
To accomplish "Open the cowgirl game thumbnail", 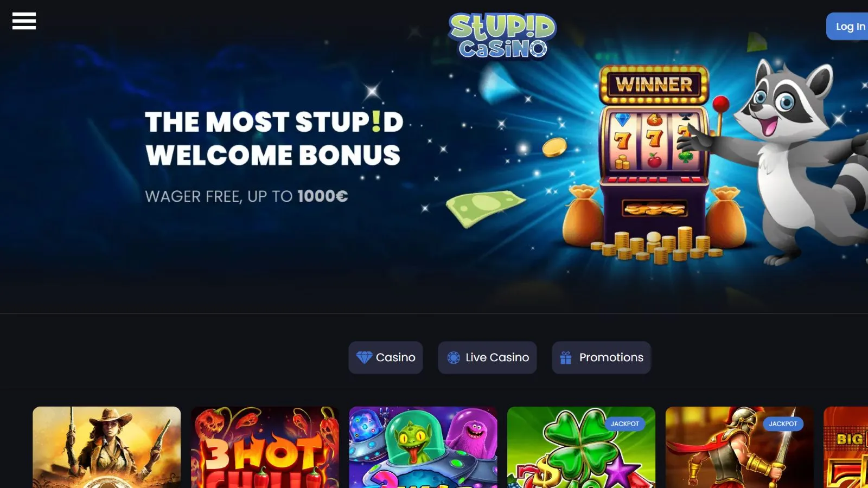I will point(107,447).
